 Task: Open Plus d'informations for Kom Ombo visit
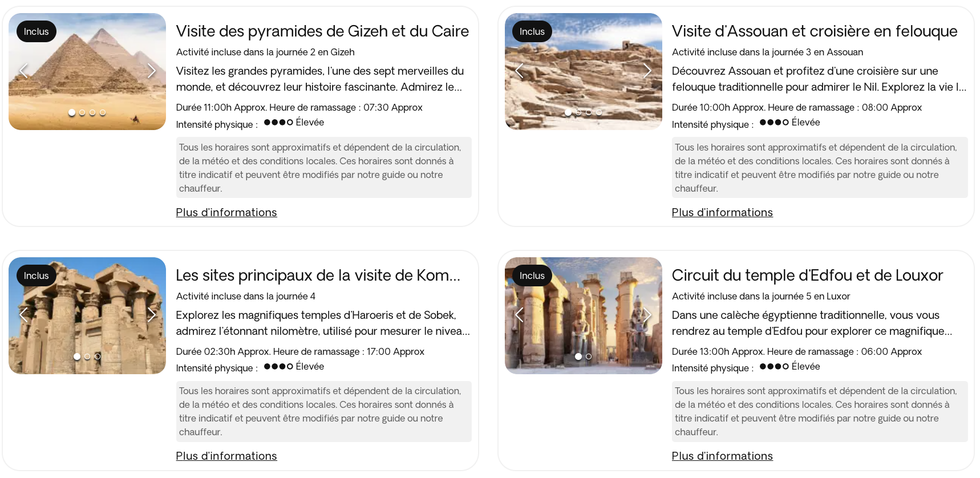226,456
